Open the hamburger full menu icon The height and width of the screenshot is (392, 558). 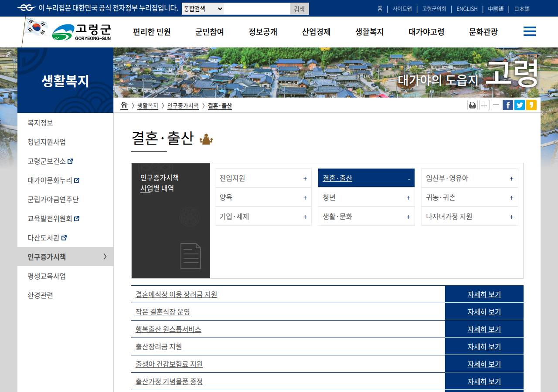coord(529,31)
